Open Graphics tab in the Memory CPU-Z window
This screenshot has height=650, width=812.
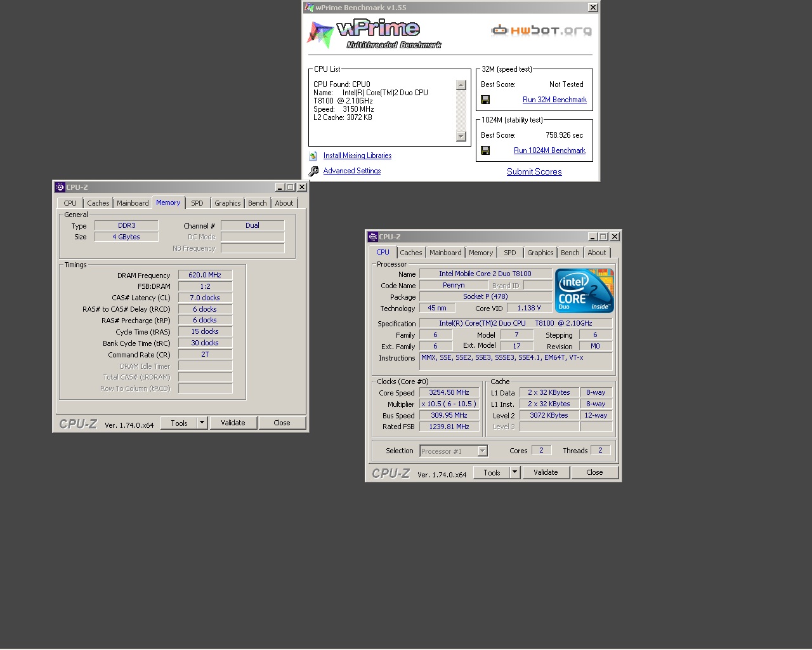228,203
